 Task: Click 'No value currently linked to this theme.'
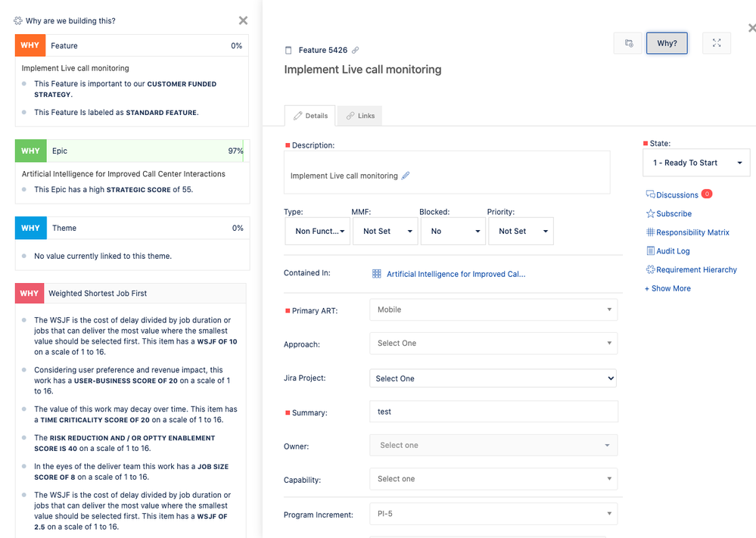click(x=103, y=256)
